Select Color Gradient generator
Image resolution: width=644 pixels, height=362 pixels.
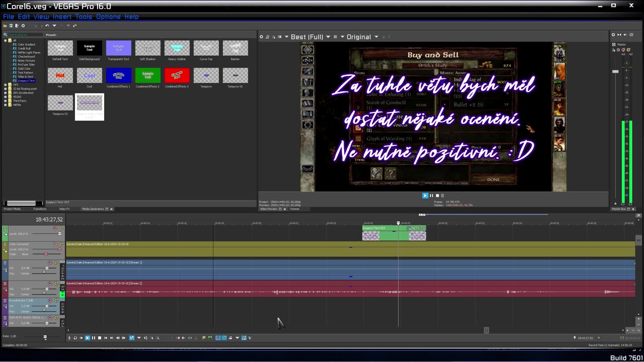pos(26,45)
